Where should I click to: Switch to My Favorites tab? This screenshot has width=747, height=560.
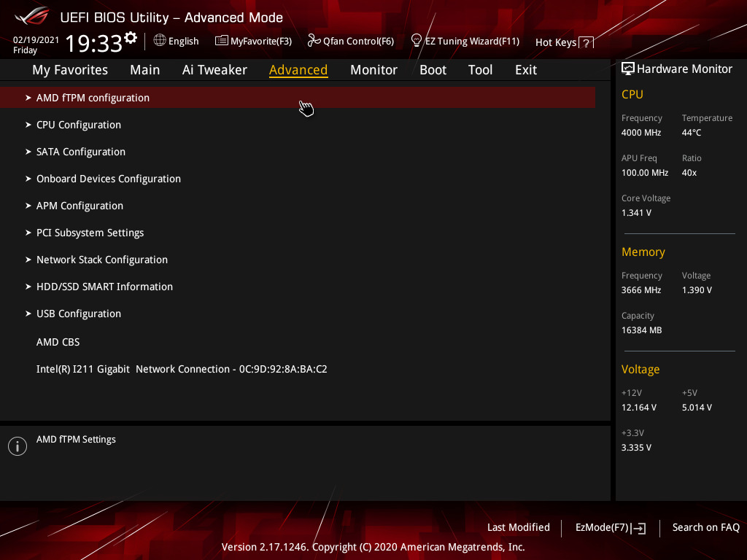(70, 70)
